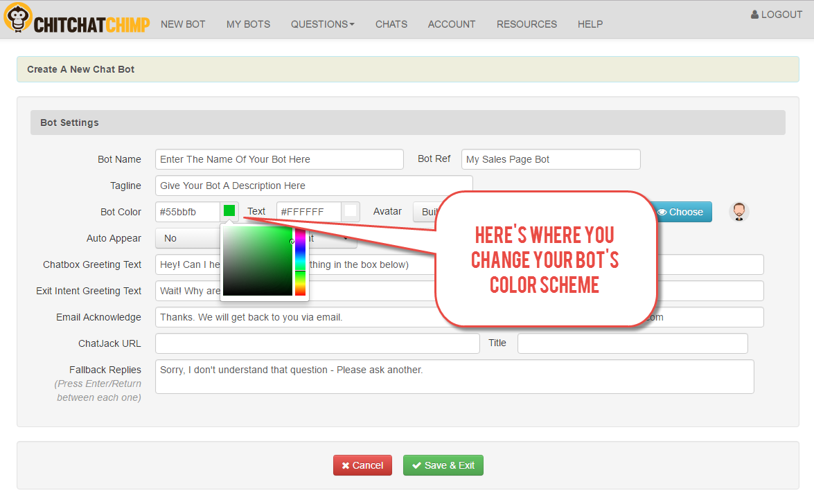Open the Resources page
Image resolution: width=814 pixels, height=504 pixels.
[527, 24]
